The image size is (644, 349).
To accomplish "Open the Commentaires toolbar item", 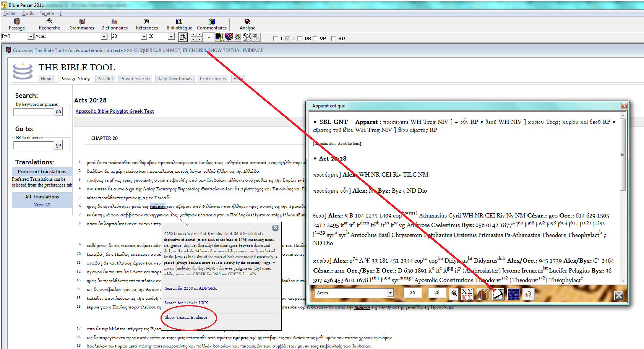I will (x=212, y=24).
